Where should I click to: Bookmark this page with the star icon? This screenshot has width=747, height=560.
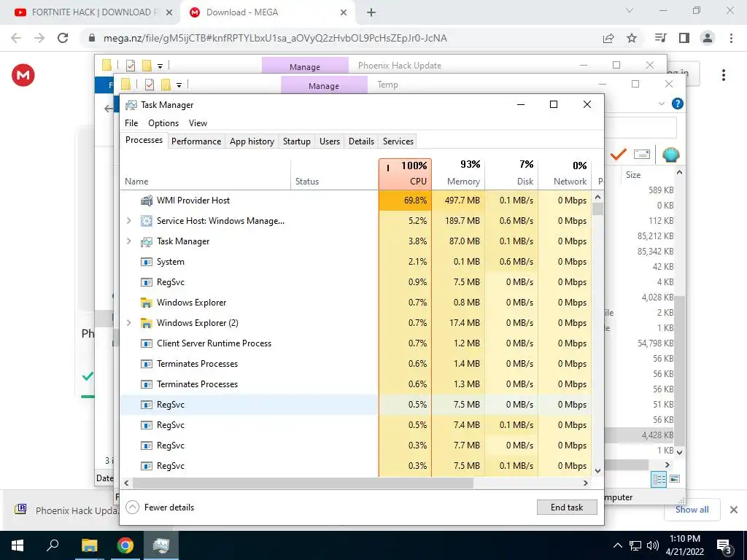[632, 38]
